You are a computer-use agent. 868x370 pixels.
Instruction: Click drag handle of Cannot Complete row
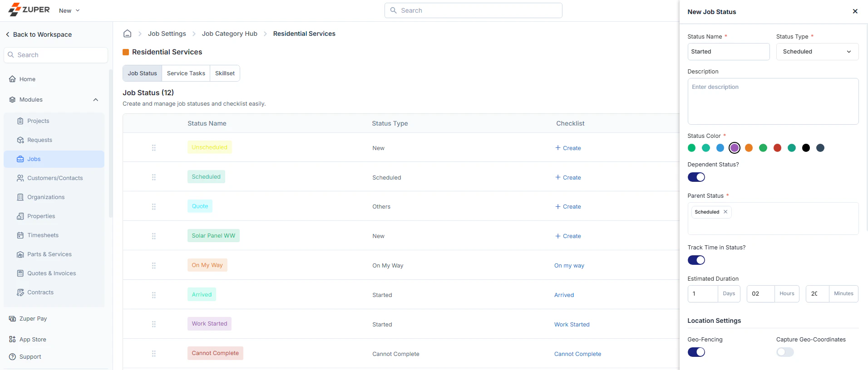click(x=154, y=354)
